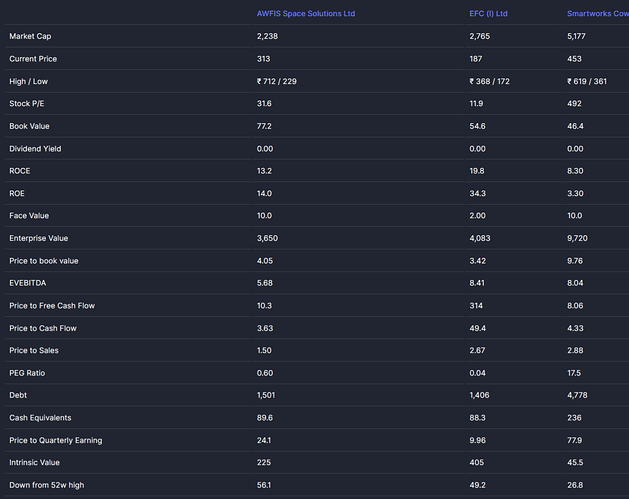This screenshot has width=629, height=499.
Task: Open AWFIS Space Solutions Ltd company link
Action: 306,14
